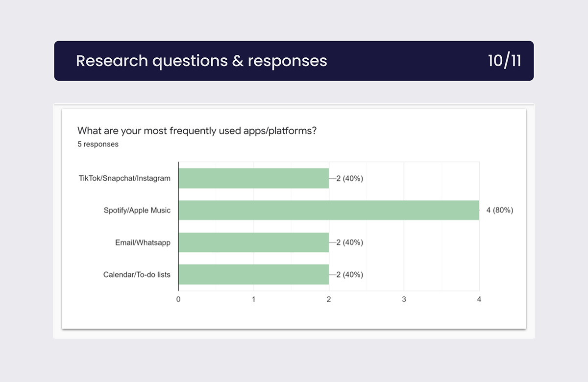Click the x-axis tick label 3
Viewport: 588px width, 382px height.
404,299
